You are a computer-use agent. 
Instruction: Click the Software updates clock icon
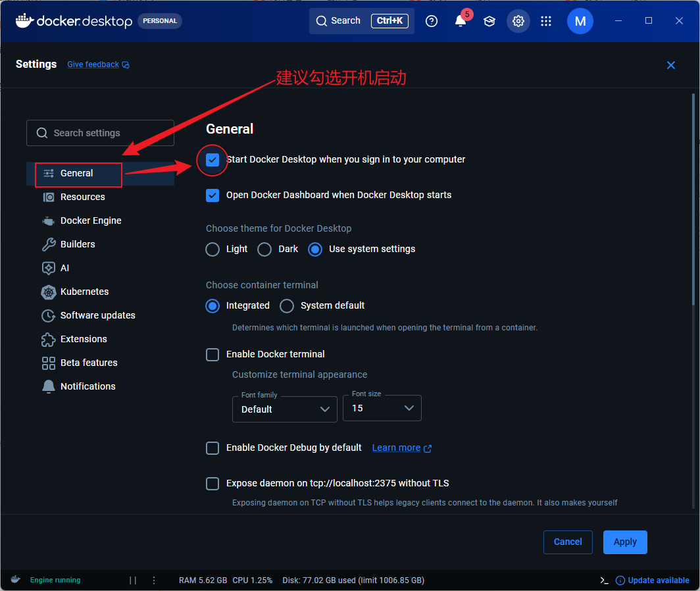48,316
